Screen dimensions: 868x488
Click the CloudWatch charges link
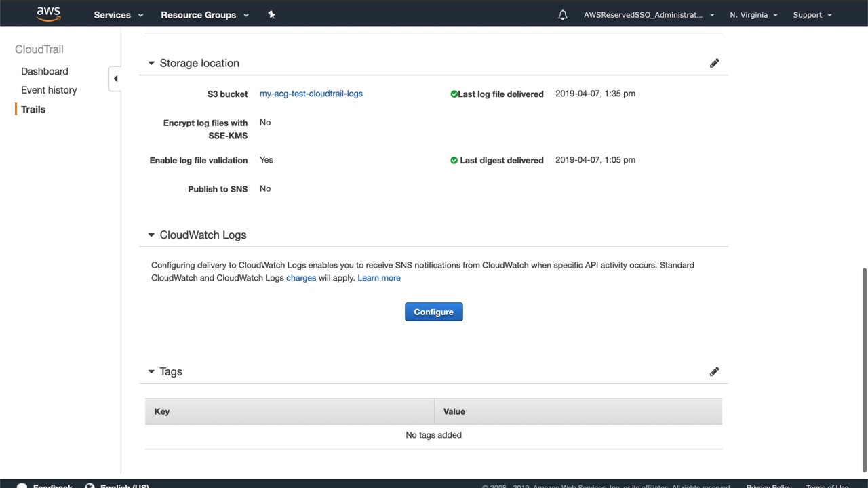coord(301,278)
